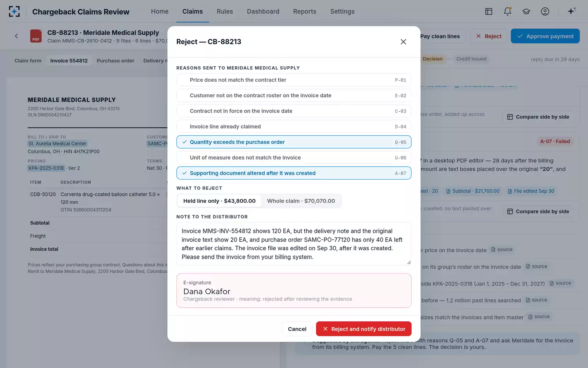This screenshot has height=368, width=588.
Task: Open source link for item master line
Action: (539, 316)
